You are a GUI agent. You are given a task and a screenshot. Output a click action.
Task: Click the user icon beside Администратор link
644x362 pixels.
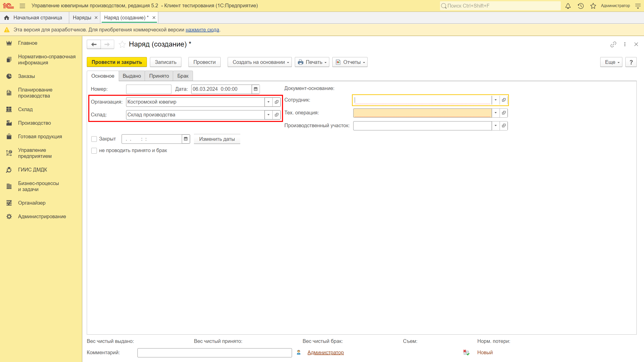coord(299,352)
